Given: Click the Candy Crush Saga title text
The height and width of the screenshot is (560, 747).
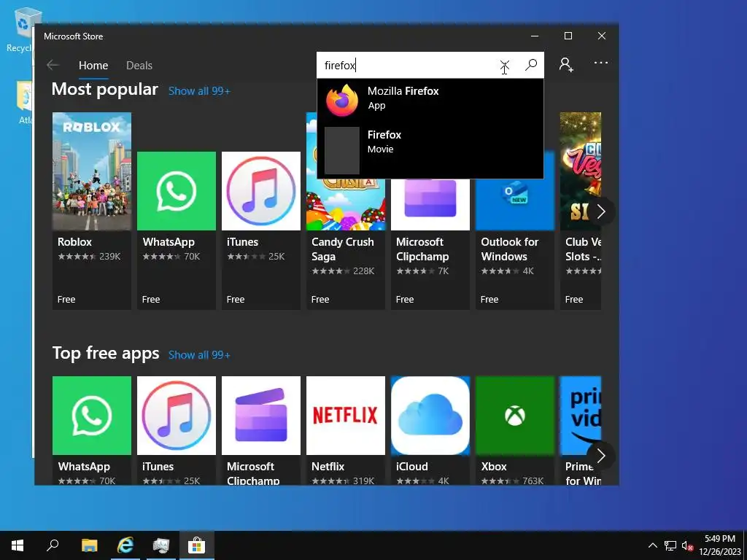Looking at the screenshot, I should pyautogui.click(x=343, y=249).
